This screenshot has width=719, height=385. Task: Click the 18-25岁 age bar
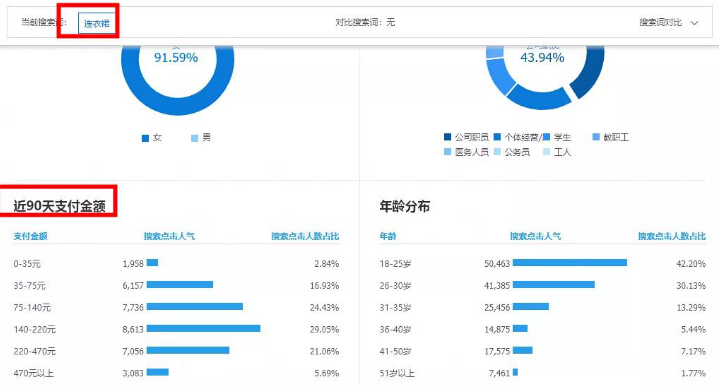coord(570,263)
